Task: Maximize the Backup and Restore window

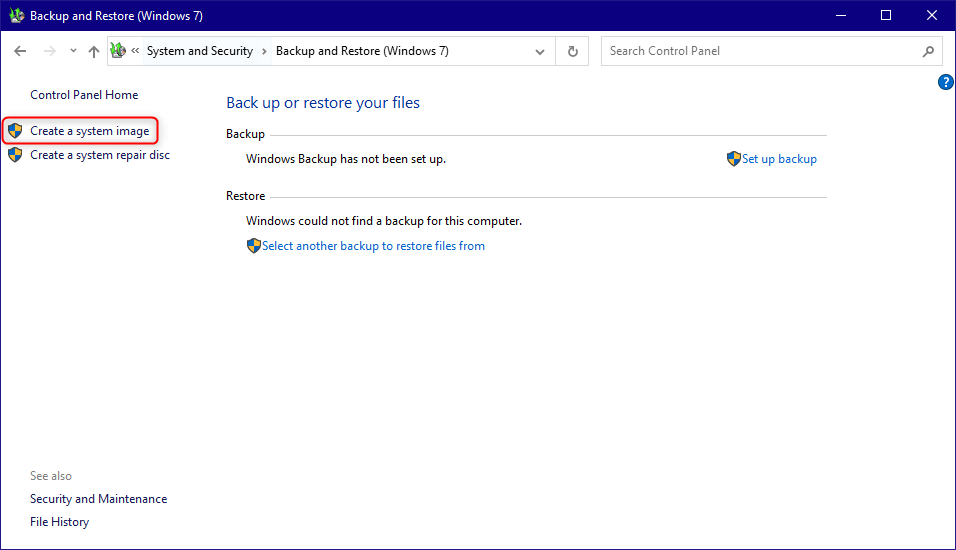Action: [x=886, y=15]
